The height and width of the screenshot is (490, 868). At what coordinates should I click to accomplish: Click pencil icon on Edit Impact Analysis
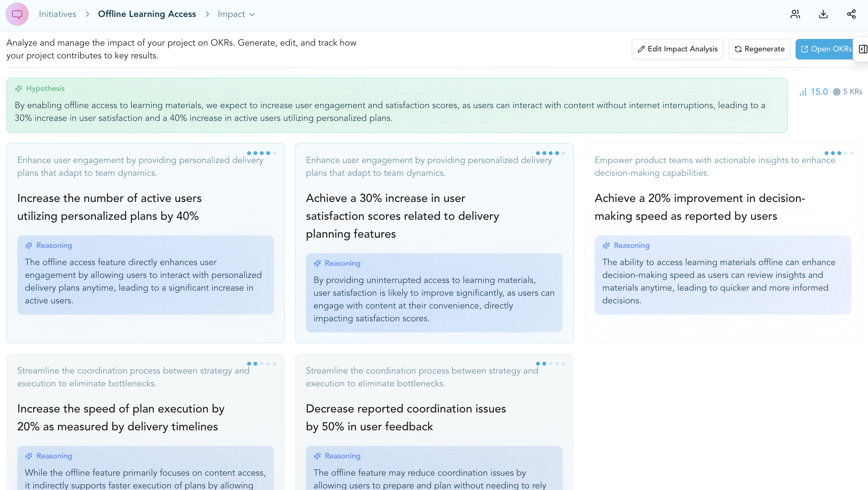[x=641, y=49]
